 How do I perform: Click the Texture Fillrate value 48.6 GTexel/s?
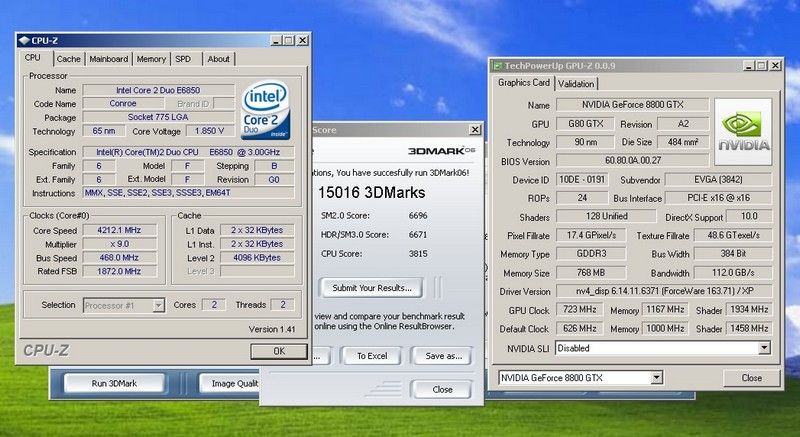(733, 235)
